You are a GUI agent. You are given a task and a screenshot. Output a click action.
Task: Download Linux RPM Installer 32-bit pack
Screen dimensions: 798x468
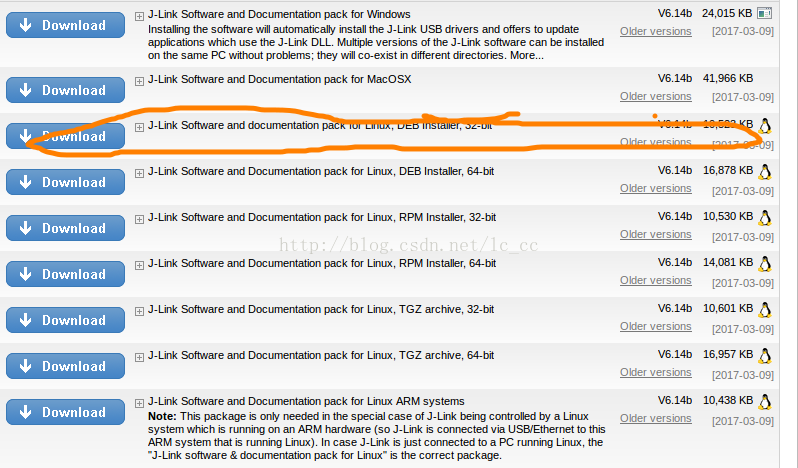tap(65, 228)
